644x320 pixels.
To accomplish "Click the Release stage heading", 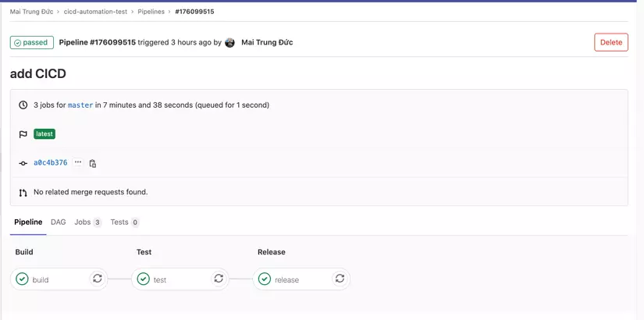I will (272, 252).
